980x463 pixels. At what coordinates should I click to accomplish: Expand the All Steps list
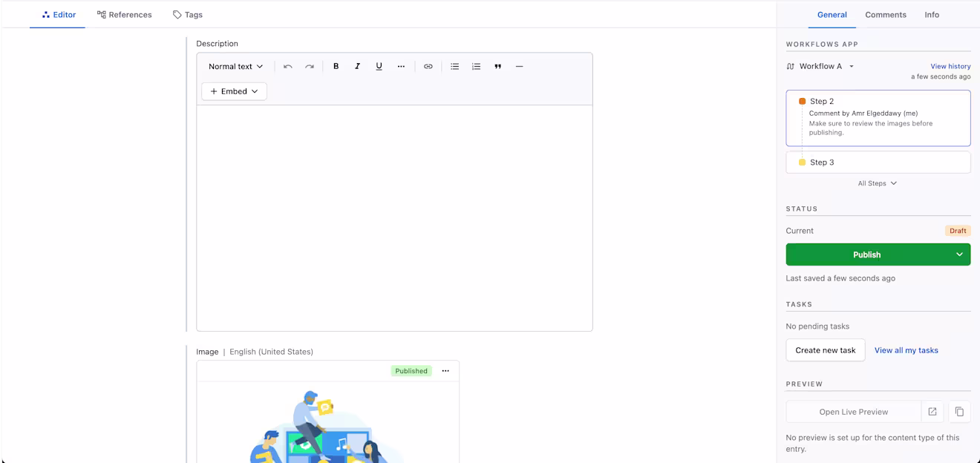(x=878, y=183)
